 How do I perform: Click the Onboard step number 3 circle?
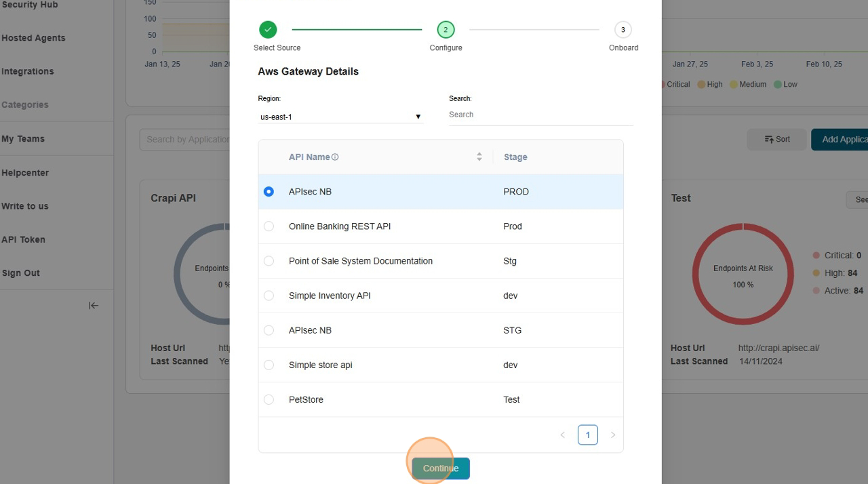click(623, 30)
